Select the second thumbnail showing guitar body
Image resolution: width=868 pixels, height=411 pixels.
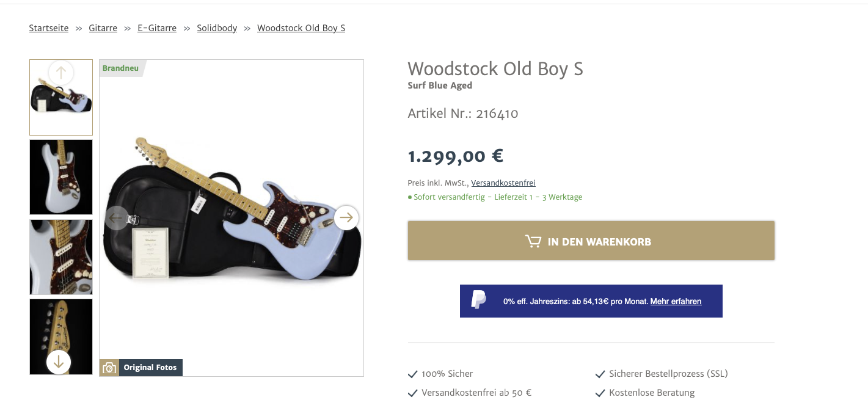[x=61, y=177]
